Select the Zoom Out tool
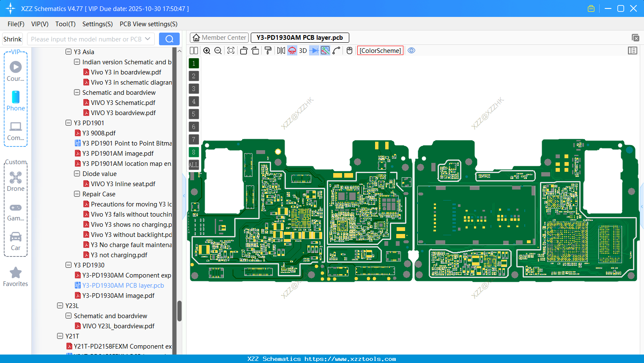Image resolution: width=644 pixels, height=363 pixels. pos(217,50)
